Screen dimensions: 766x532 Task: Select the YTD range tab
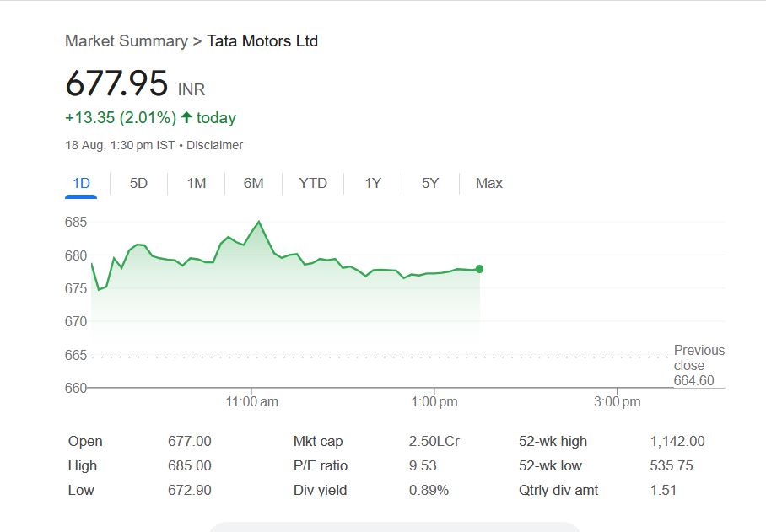313,183
